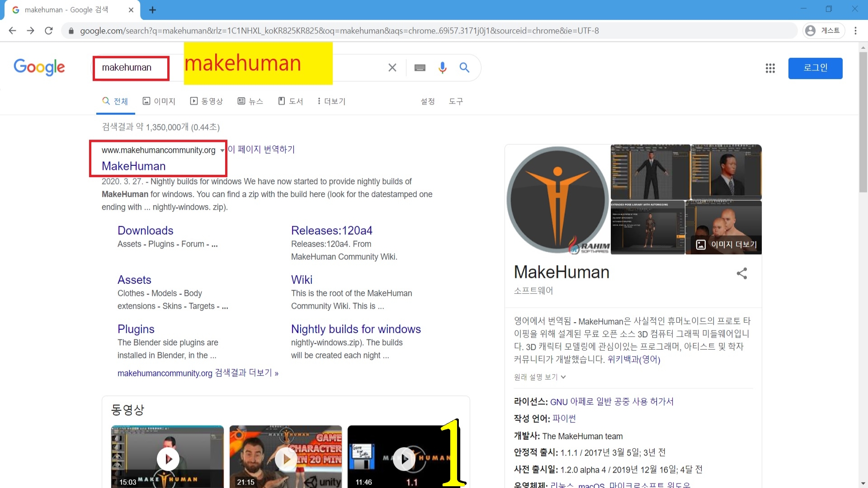Screen dimensions: 868x488
Task: Open the on-screen keyboard input tool
Action: (x=420, y=68)
